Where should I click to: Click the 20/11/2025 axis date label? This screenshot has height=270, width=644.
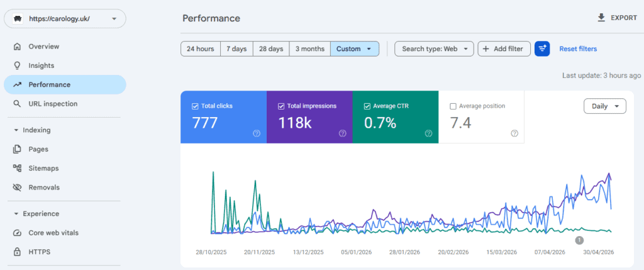[x=259, y=252]
